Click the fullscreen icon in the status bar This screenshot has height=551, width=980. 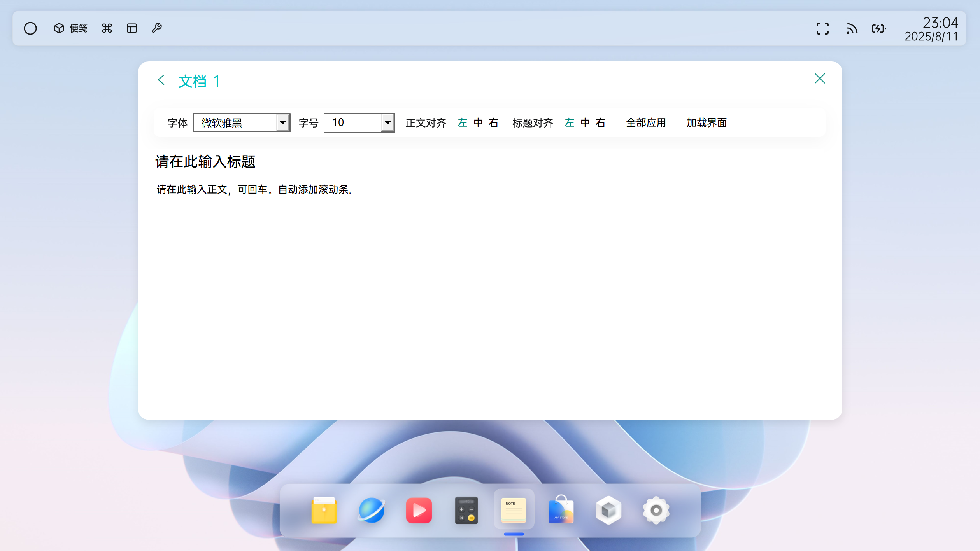822,28
